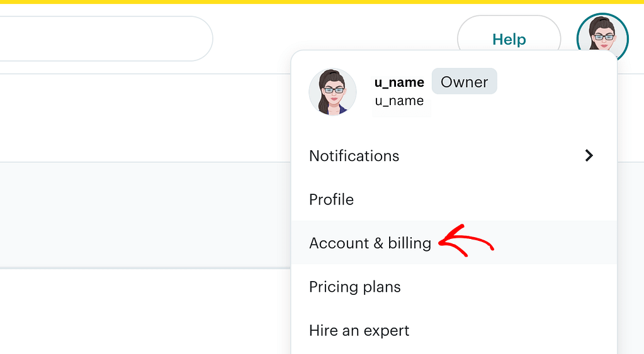This screenshot has width=644, height=354.
Task: Select Account & billing menu item
Action: [x=454, y=243]
